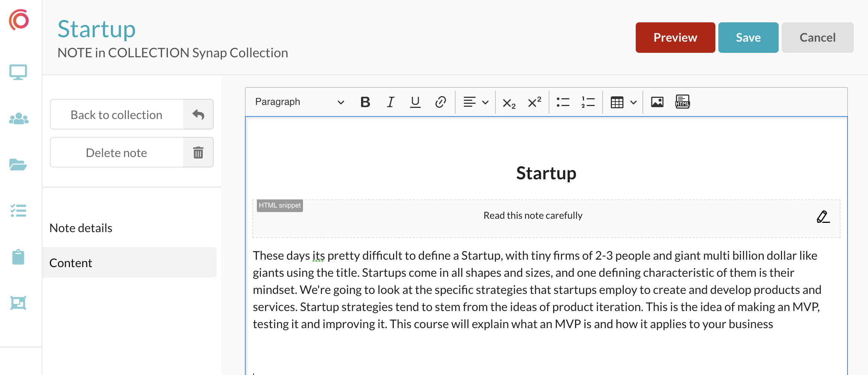Open the folder collections sidebar icon
868x375 pixels.
tap(18, 164)
